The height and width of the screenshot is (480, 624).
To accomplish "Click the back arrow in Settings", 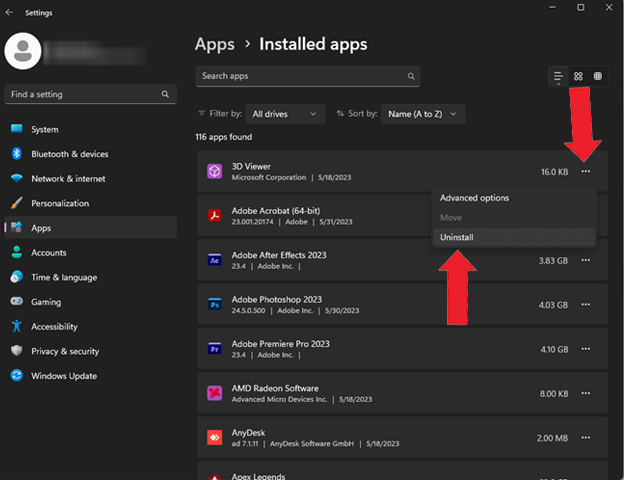I will pos(9,12).
